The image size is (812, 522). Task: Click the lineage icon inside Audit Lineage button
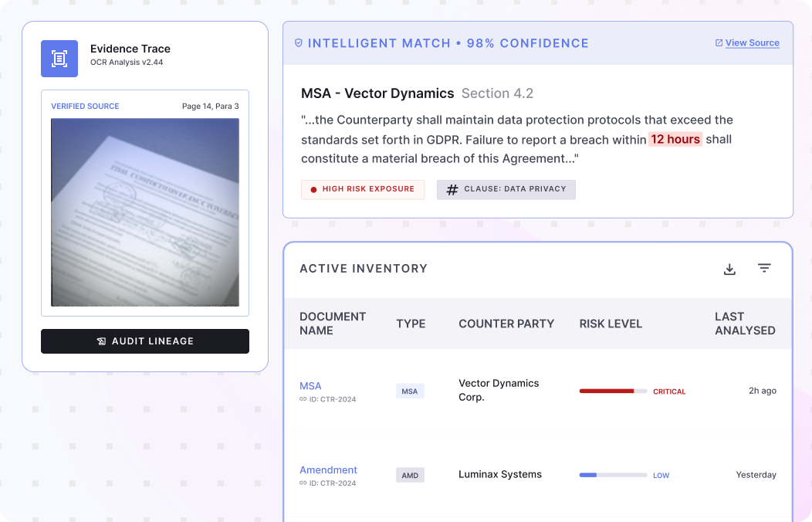102,341
